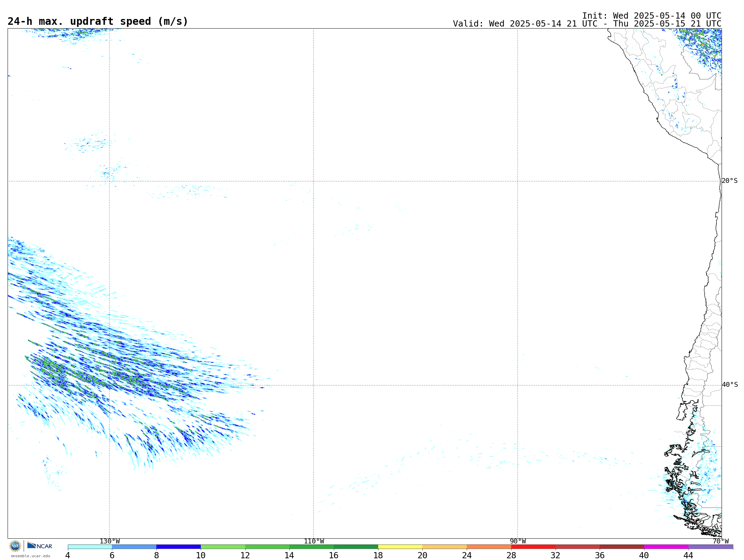Select the 8–10 m/s dark blue swatch
Image resolution: width=744 pixels, height=560 pixels.
tap(178, 547)
